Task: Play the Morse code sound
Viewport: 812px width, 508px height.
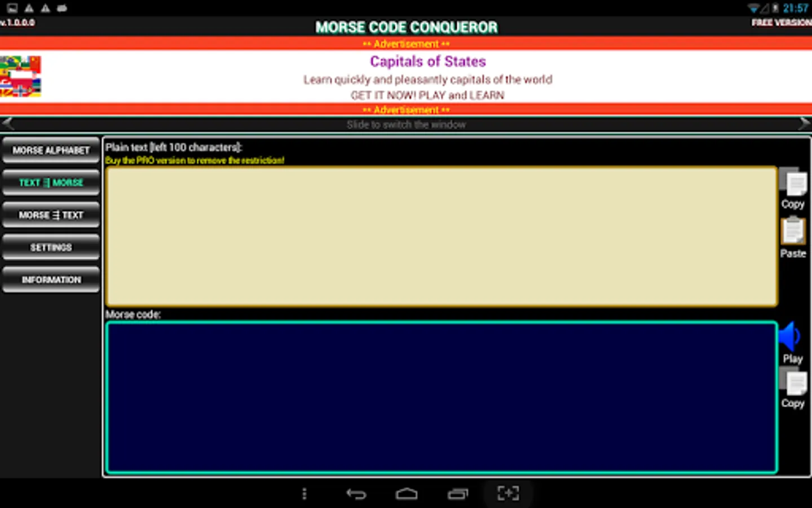Action: click(792, 343)
